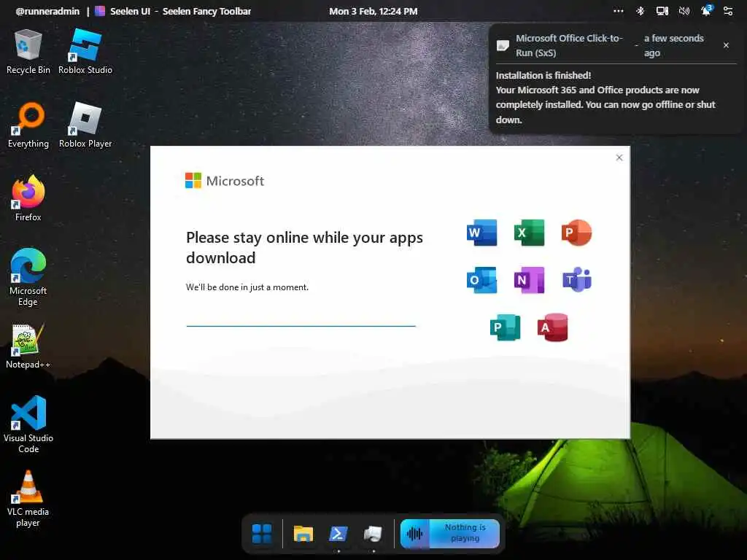This screenshot has width=747, height=560.
Task: Open the display/network tray icon
Action: point(662,11)
